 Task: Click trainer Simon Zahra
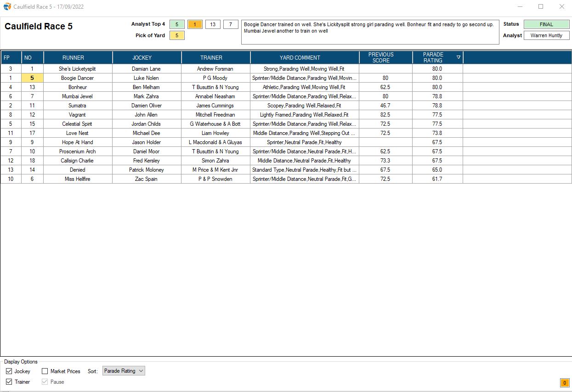coord(215,161)
